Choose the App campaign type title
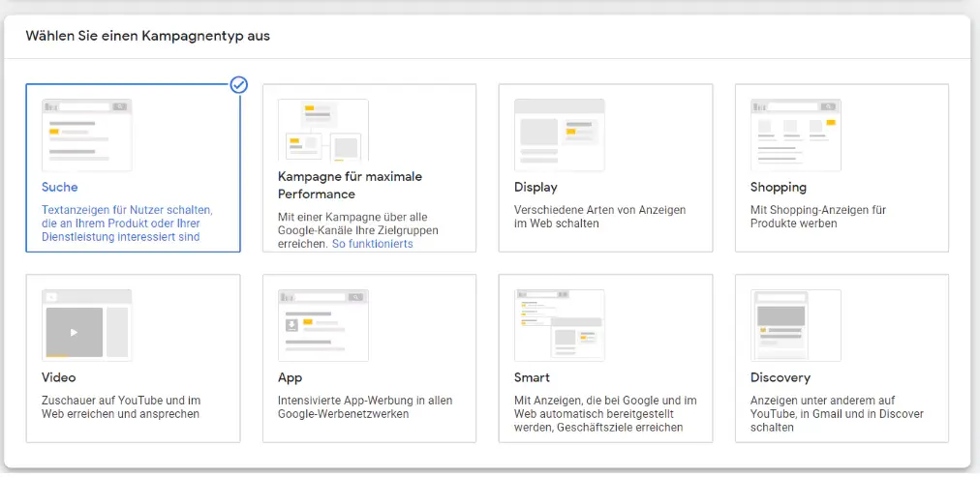This screenshot has width=980, height=477. [290, 377]
